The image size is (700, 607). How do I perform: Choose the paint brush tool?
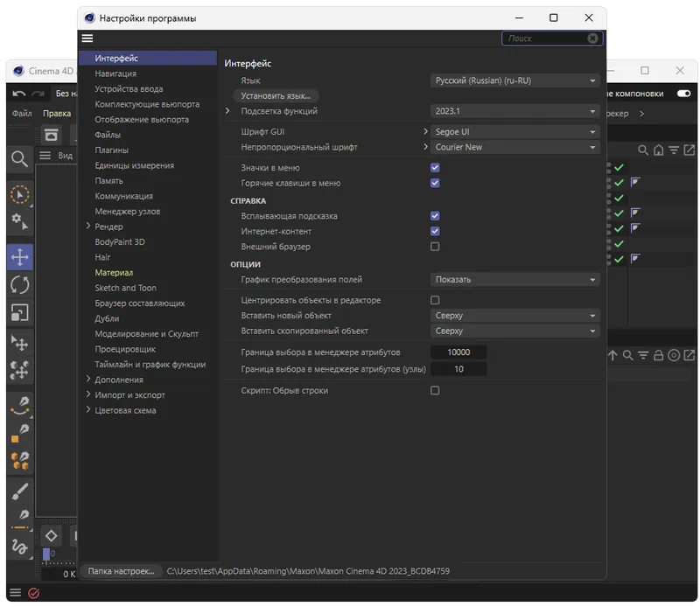click(x=19, y=492)
